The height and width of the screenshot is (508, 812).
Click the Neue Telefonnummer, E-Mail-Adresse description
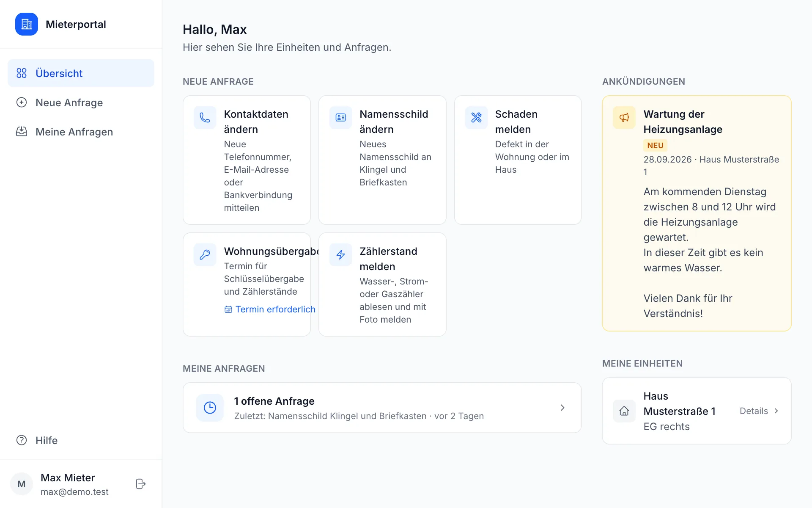point(258,176)
